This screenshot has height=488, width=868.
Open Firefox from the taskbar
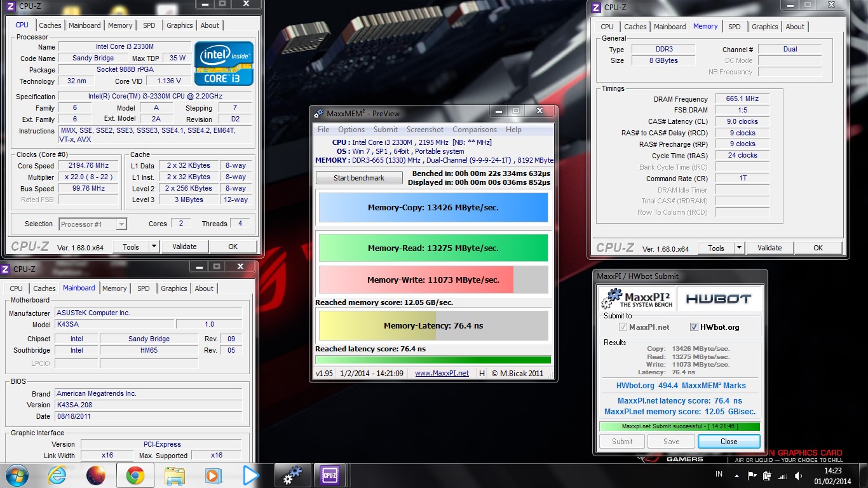[96, 475]
